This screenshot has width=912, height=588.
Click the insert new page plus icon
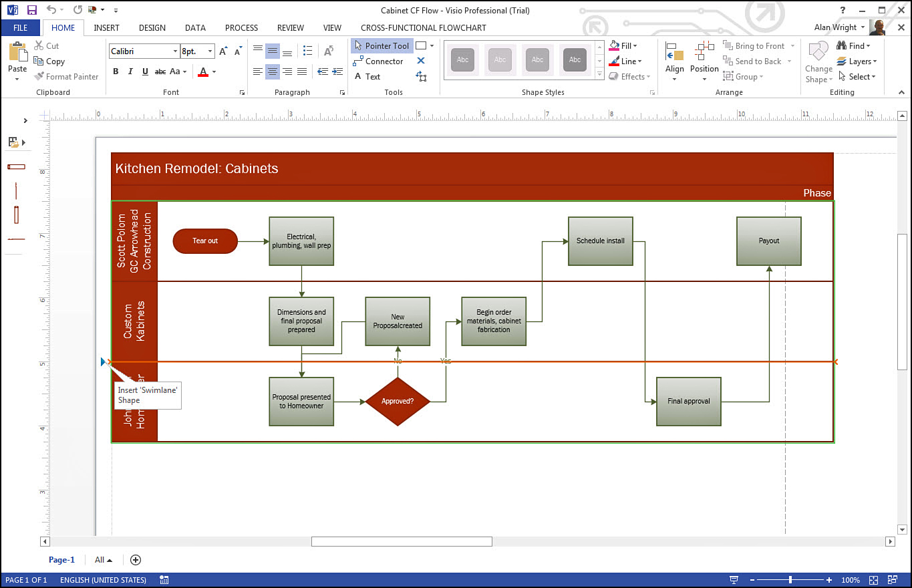pyautogui.click(x=136, y=560)
